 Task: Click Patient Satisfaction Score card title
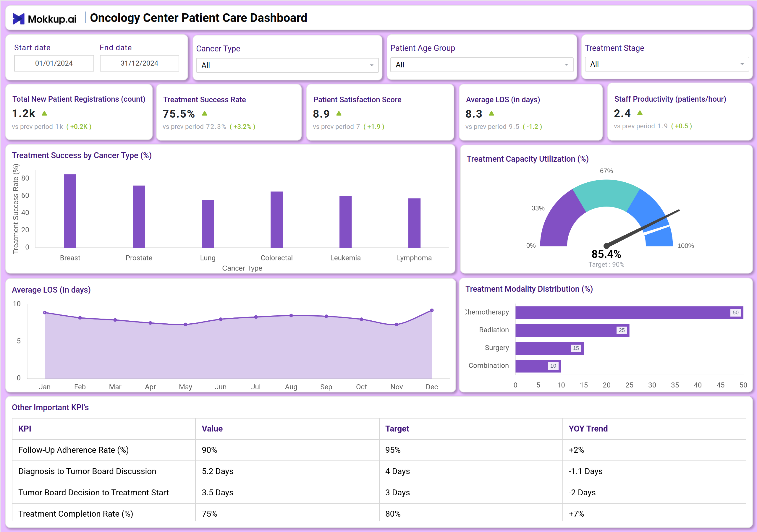pos(358,100)
